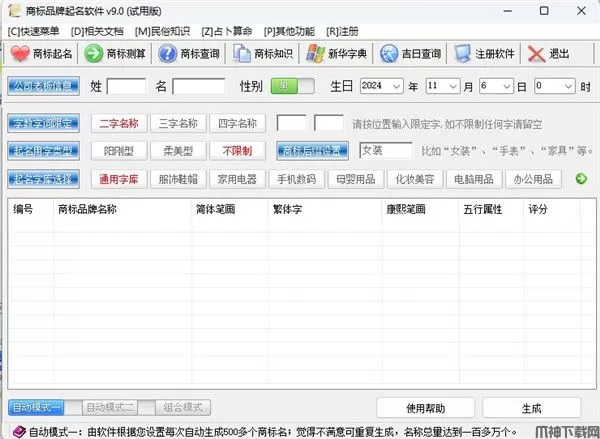Screen dimensions: 600x439
Task: Click the 商标后缀设置 button
Action: point(313,151)
